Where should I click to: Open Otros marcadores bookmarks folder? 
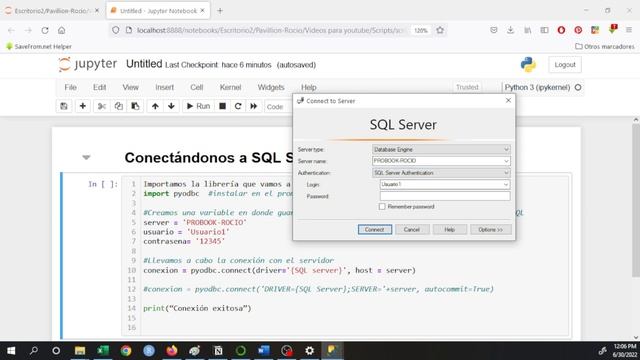(x=605, y=47)
